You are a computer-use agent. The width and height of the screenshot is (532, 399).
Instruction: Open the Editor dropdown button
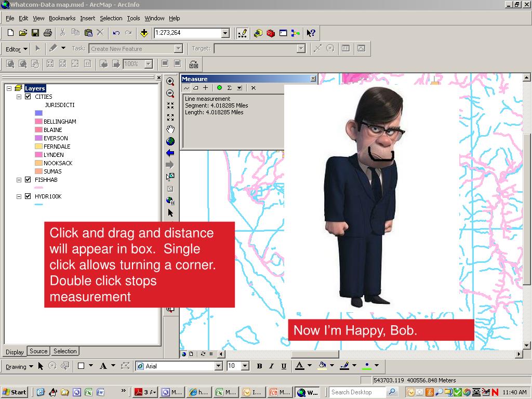pyautogui.click(x=16, y=49)
